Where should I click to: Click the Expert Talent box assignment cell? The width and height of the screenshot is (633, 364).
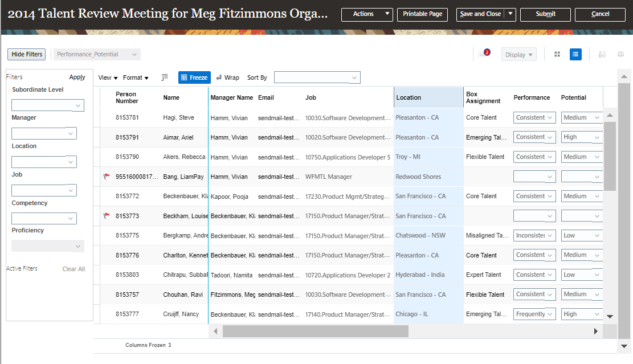(x=483, y=275)
